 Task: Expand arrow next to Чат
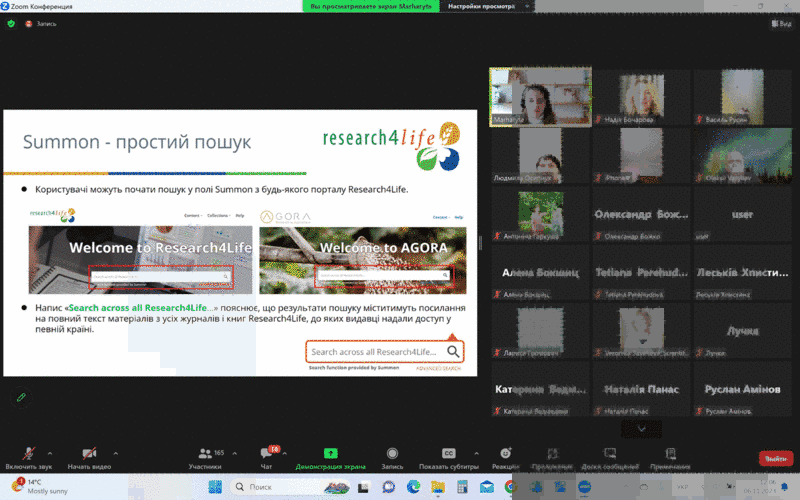point(285,453)
